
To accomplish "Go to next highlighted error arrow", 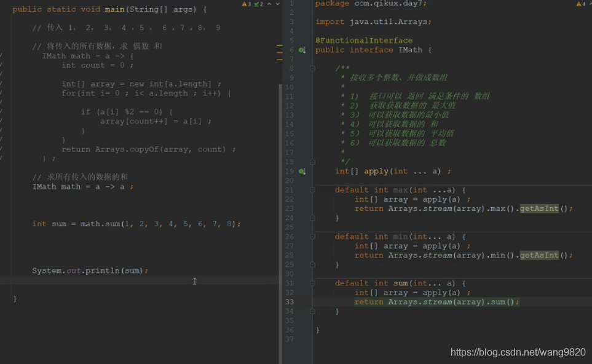I will (277, 4).
